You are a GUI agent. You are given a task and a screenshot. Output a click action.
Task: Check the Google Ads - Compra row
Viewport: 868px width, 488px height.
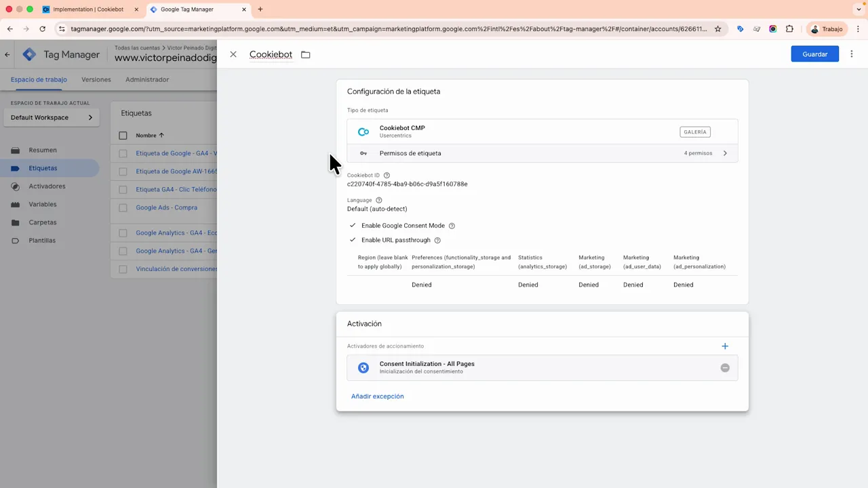(123, 208)
